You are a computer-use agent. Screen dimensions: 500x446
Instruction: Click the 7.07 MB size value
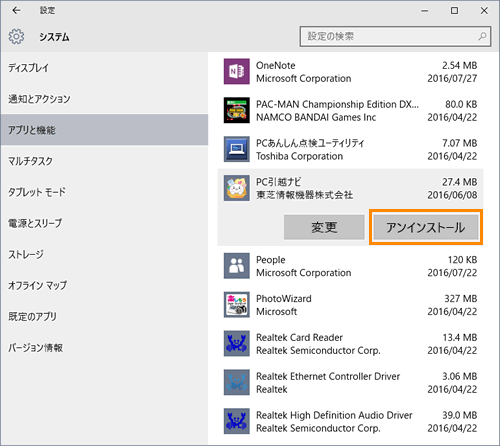(x=460, y=143)
